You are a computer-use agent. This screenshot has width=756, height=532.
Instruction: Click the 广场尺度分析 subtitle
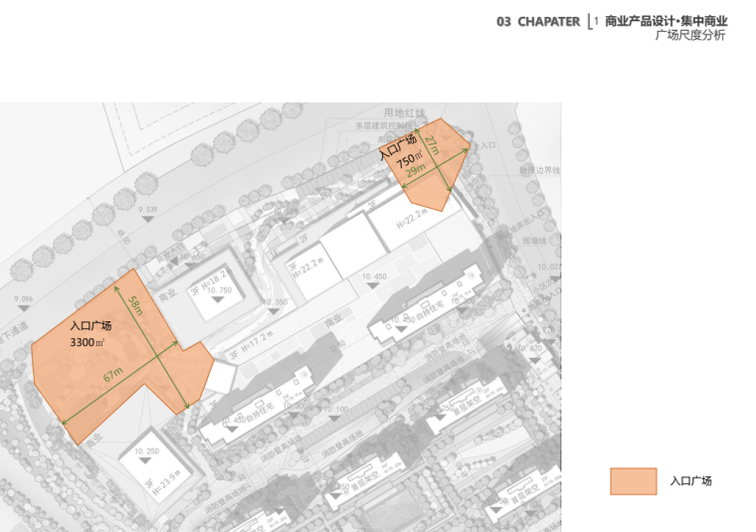(x=689, y=36)
